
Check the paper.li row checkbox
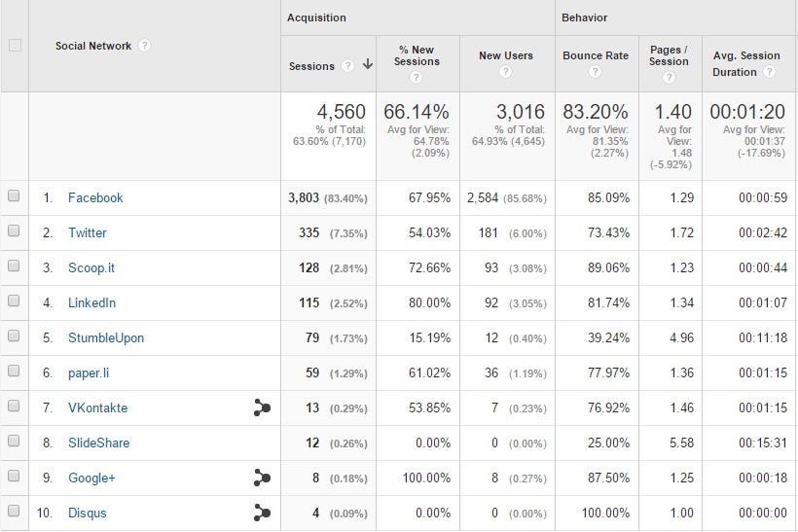tap(14, 371)
